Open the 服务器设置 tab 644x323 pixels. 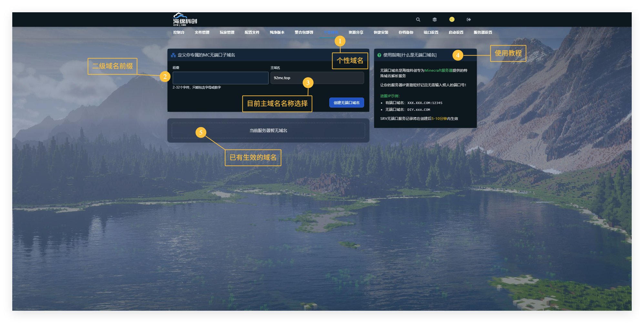483,32
